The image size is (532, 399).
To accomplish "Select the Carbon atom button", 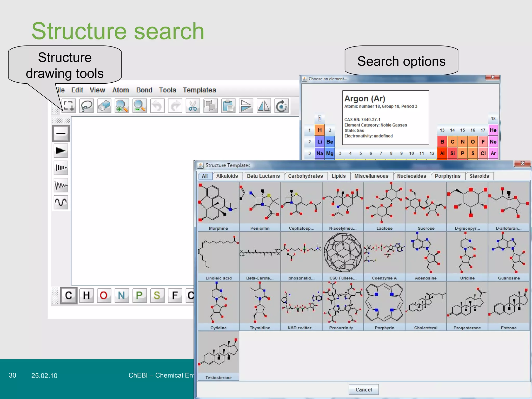I will click(69, 296).
